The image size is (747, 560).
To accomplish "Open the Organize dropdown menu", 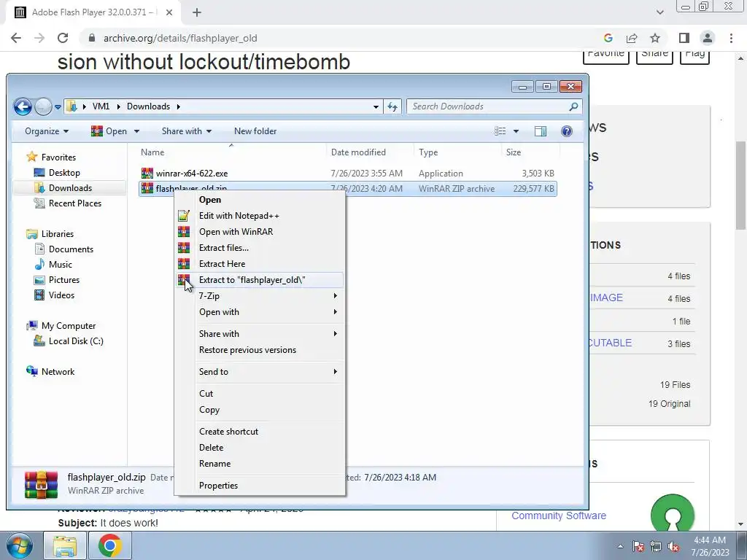I will (46, 131).
